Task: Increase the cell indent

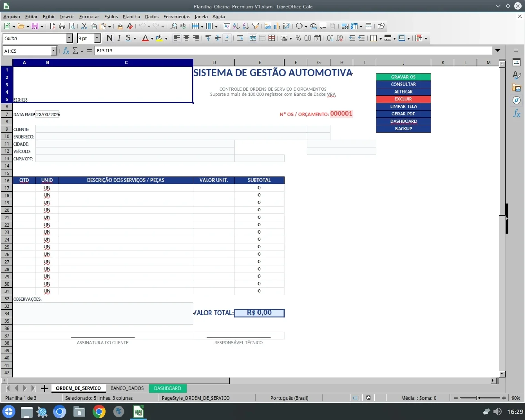Action: [x=352, y=38]
